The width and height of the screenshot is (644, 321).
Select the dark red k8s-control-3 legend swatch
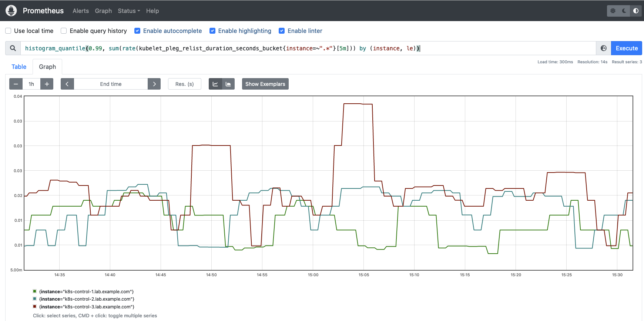point(35,307)
